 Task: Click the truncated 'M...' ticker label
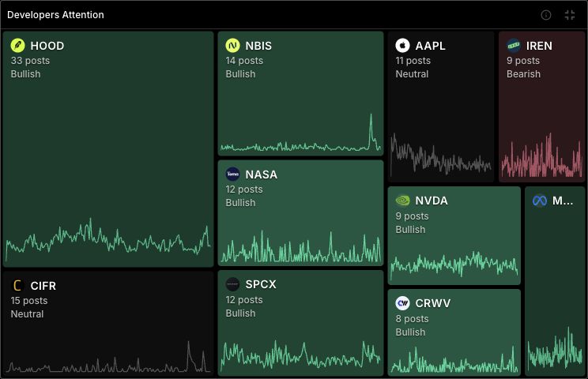click(563, 201)
